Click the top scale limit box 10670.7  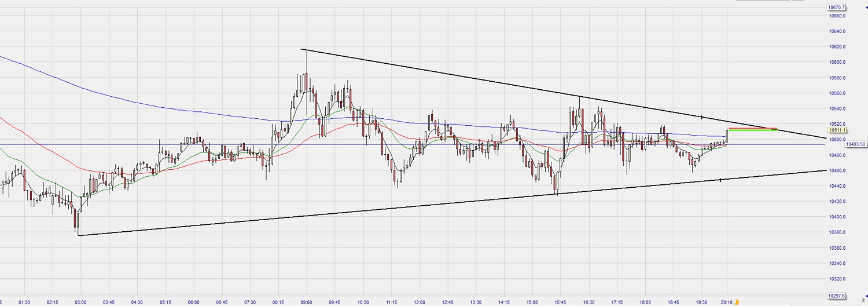pyautogui.click(x=837, y=8)
